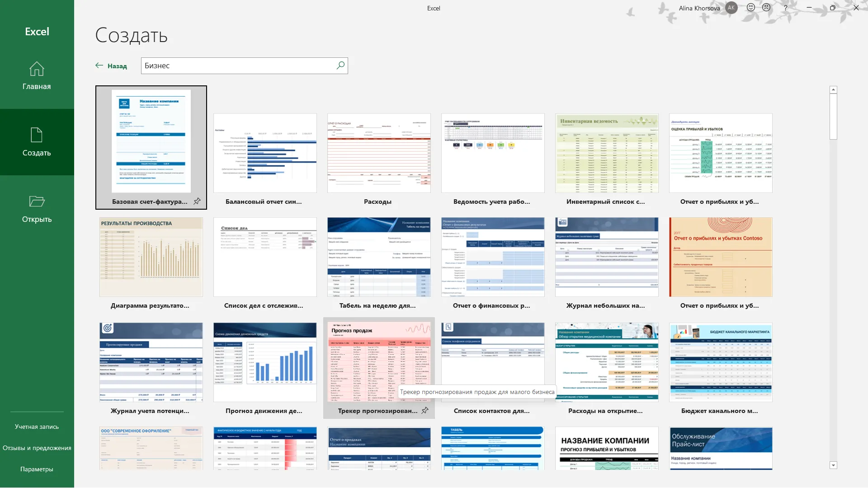Click the Alina Khorsova account name
868x488 pixels.
699,8
